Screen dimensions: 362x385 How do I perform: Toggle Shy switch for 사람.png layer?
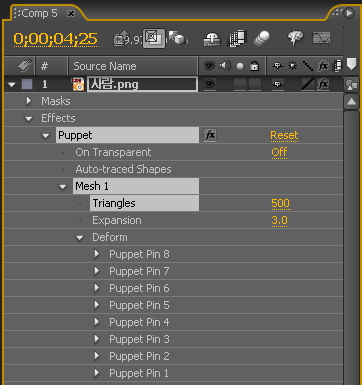(278, 84)
